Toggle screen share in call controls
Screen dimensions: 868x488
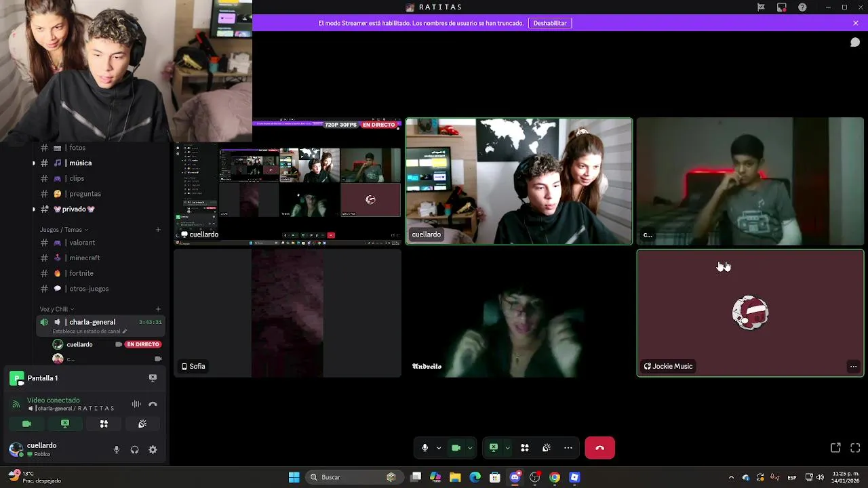pos(494,448)
